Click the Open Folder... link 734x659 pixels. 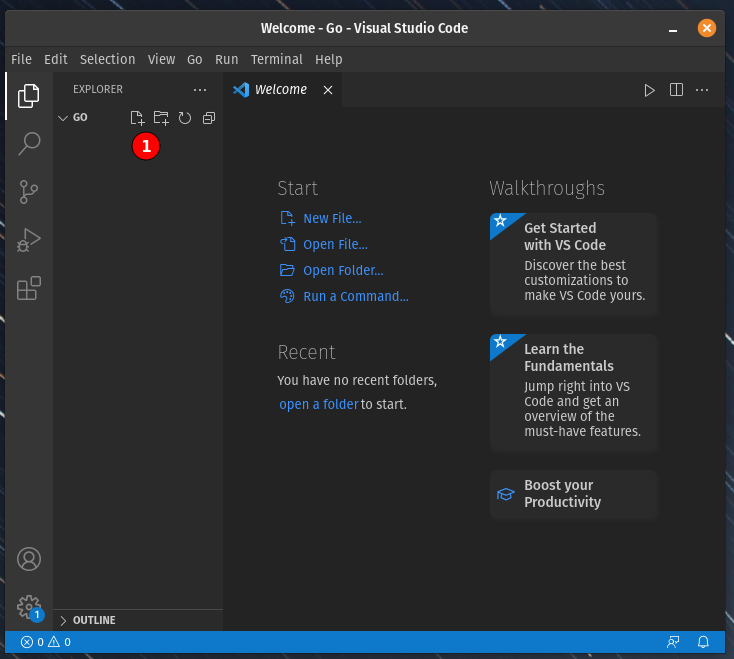point(332,271)
